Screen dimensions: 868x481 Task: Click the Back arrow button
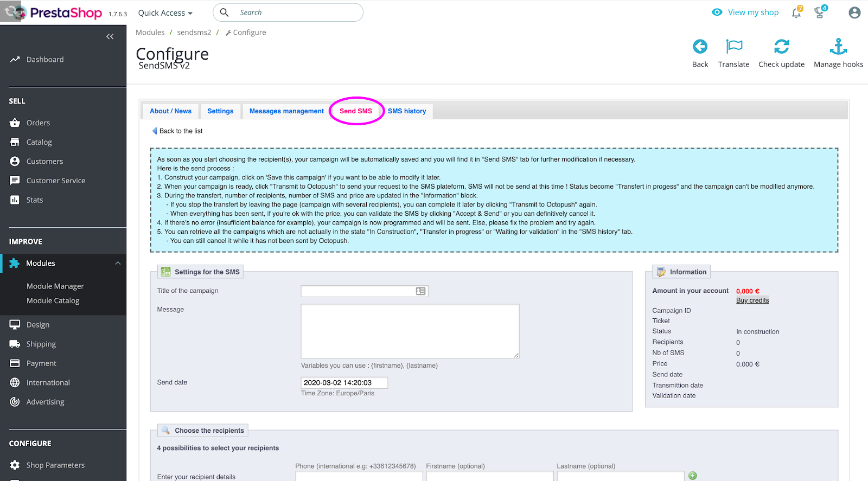tap(700, 53)
